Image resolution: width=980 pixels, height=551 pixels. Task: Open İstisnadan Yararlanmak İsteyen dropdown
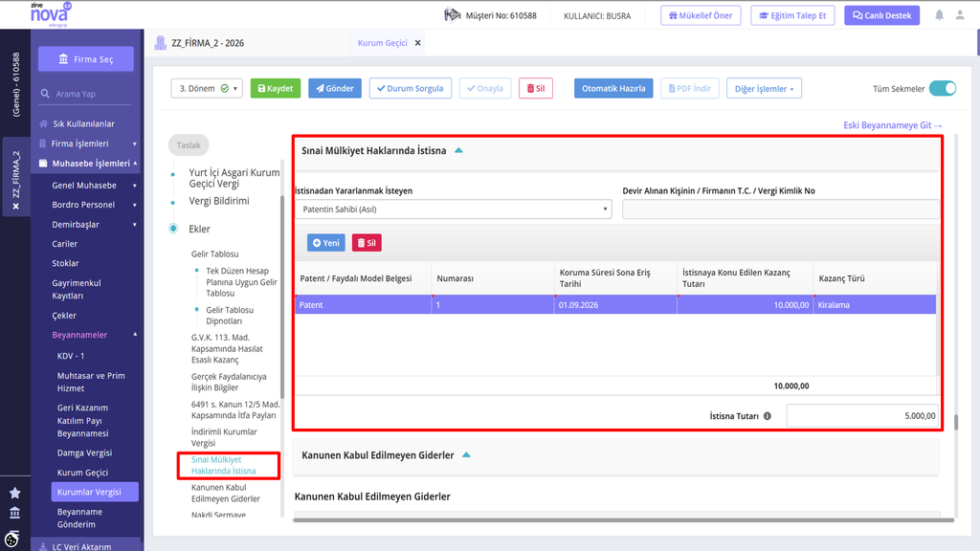453,209
